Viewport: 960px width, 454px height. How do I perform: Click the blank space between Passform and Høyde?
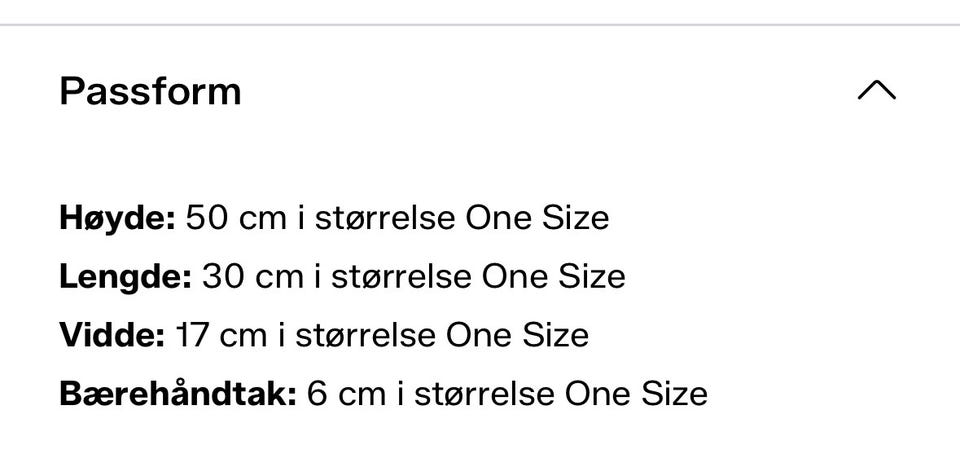click(480, 156)
